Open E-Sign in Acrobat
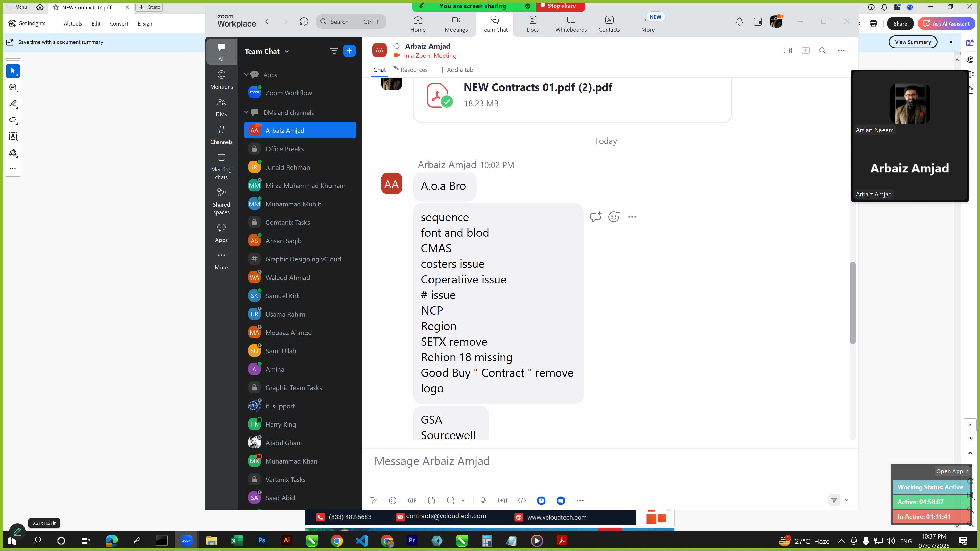 (145, 23)
